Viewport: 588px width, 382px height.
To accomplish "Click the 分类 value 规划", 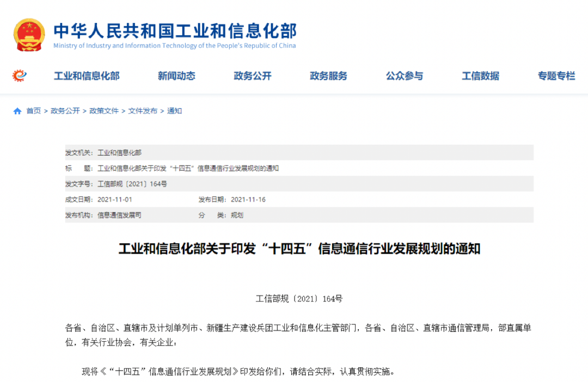I will [x=237, y=215].
